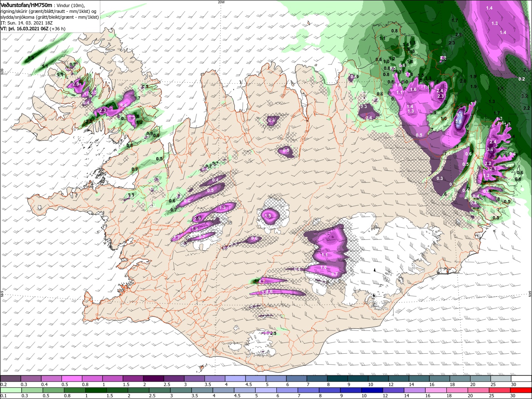The width and height of the screenshot is (532, 399).
Task: Click the rain-scale '0.1' legend label
Action: point(3,396)
